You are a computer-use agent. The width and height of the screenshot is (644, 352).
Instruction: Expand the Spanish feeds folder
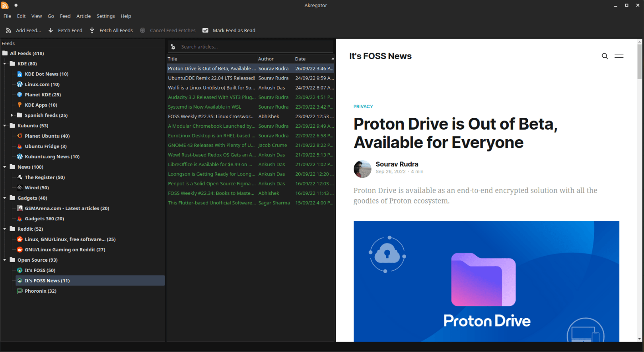click(12, 115)
